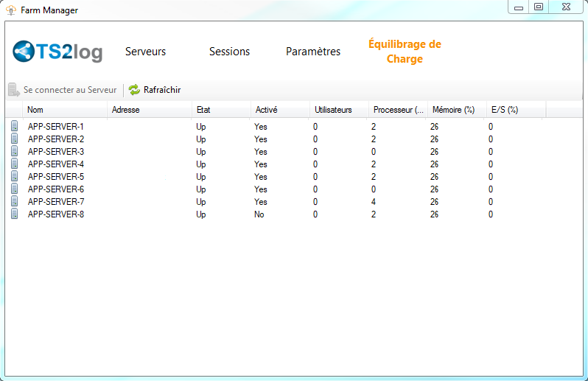
Task: Click the Se connecter au Serveur icon
Action: pos(14,90)
